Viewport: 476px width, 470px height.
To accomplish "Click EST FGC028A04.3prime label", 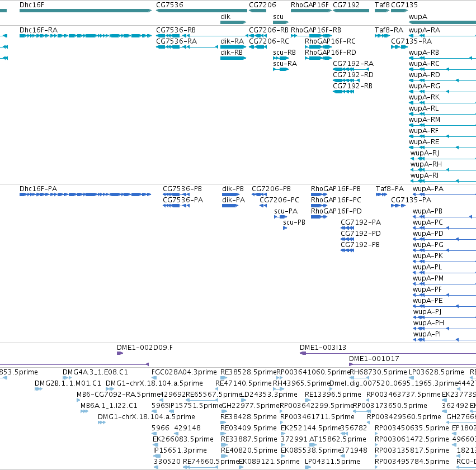I will coord(184,372).
